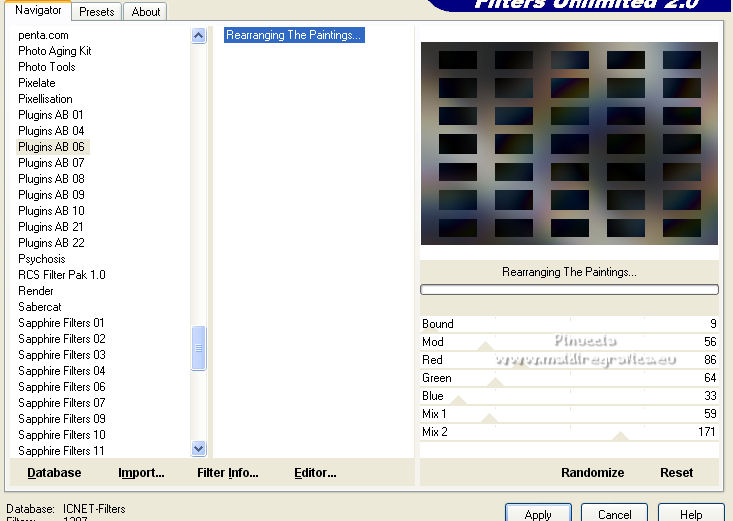Adjust the Mix 2 slider
The image size is (733, 521).
click(569, 432)
